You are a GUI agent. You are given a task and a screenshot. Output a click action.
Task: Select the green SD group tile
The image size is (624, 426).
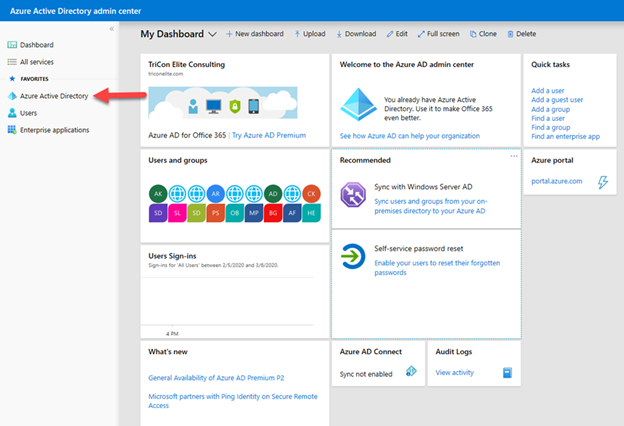click(x=196, y=213)
